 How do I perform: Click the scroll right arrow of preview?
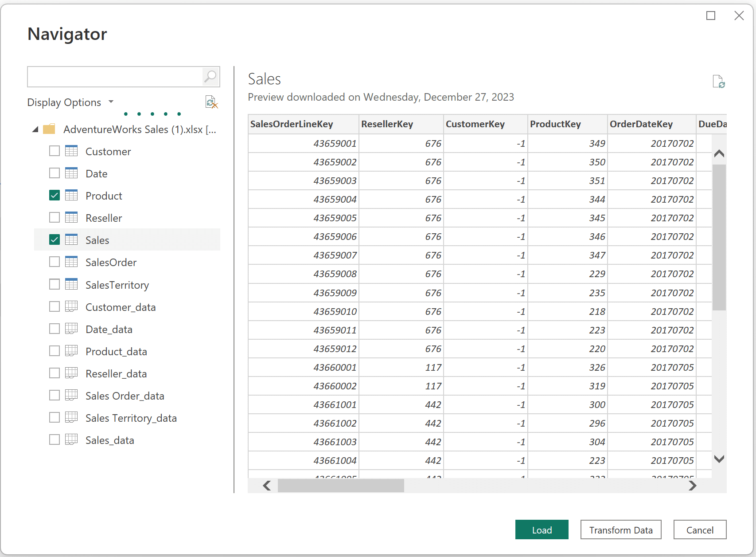point(693,486)
